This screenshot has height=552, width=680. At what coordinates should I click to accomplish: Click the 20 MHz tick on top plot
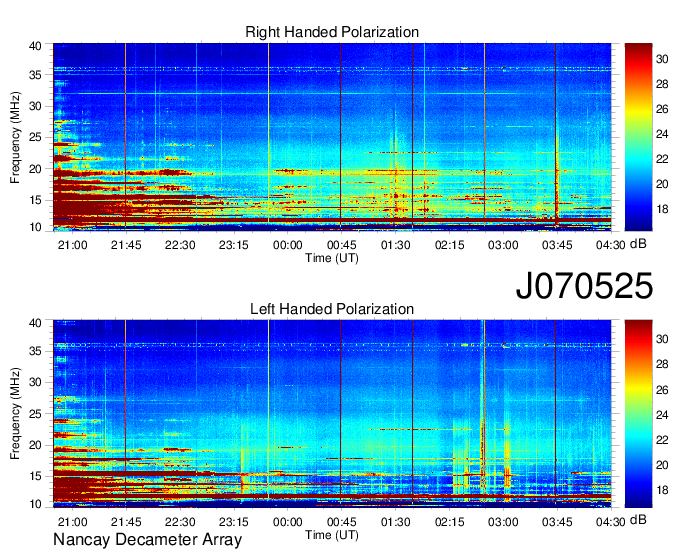pyautogui.click(x=35, y=169)
